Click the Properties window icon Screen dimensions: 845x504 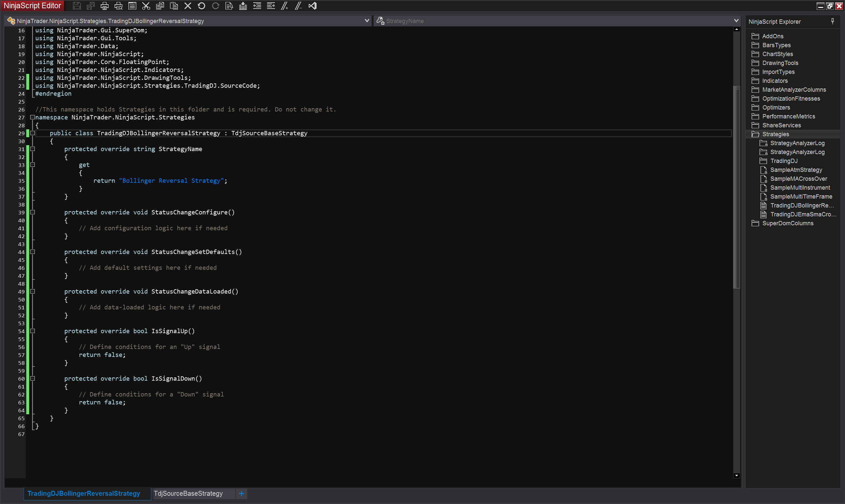click(x=132, y=6)
